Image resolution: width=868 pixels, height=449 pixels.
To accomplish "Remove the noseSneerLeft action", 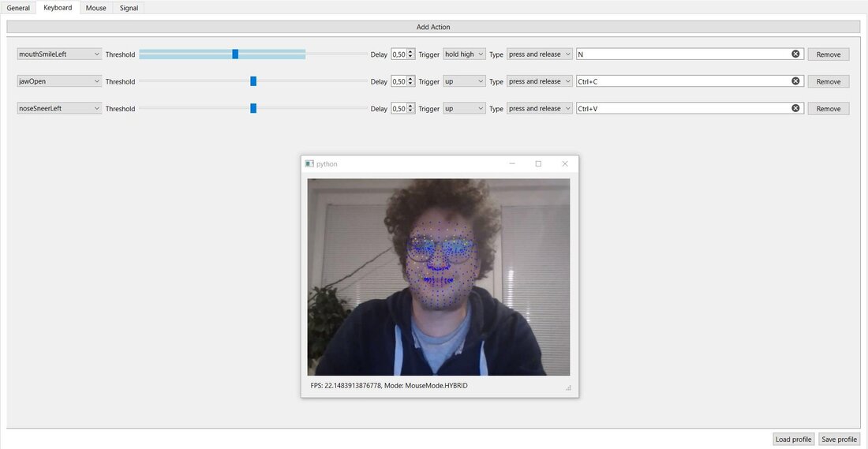I will pos(828,109).
